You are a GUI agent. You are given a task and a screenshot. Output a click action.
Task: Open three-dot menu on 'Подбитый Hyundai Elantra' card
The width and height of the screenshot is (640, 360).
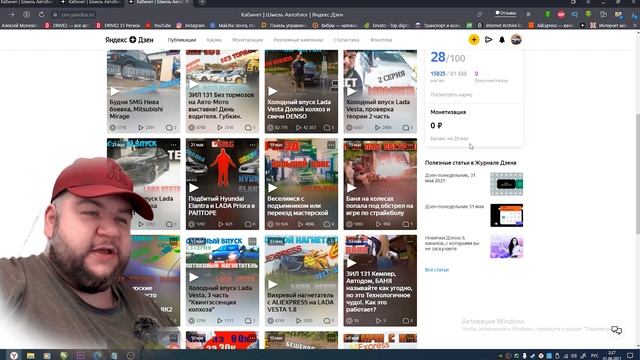pos(252,145)
